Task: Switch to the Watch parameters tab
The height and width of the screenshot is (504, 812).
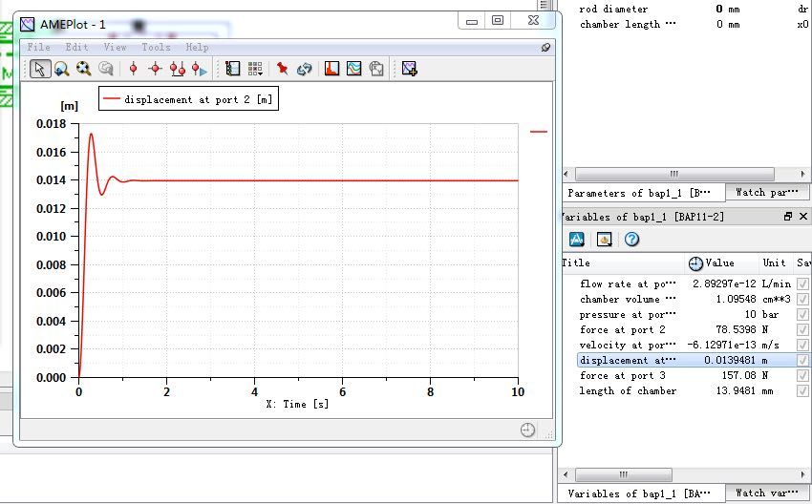Action: tap(766, 193)
